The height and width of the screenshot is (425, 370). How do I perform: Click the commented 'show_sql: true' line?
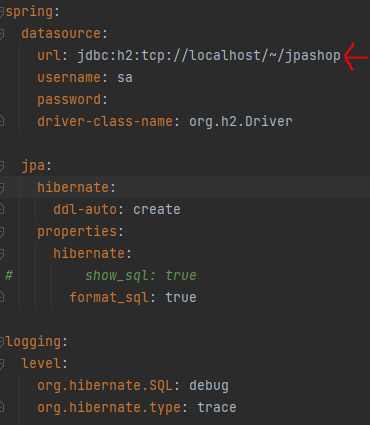[x=141, y=276]
